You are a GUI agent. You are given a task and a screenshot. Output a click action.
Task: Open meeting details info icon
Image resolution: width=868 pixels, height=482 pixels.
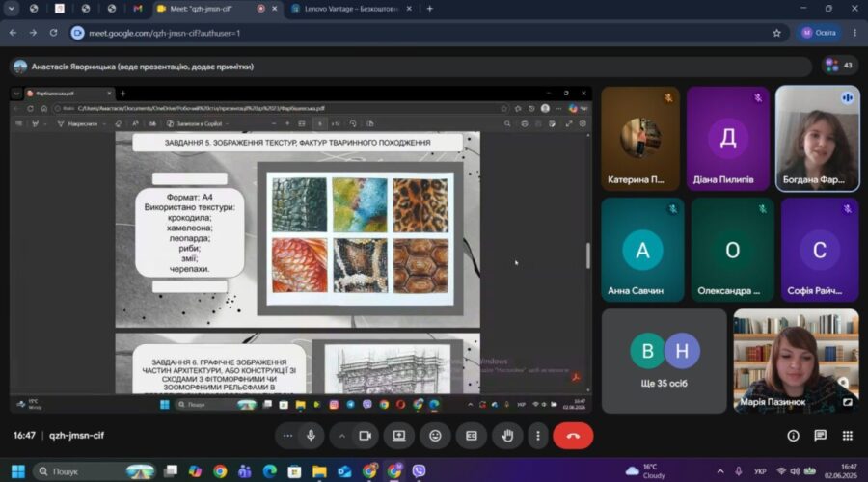pyautogui.click(x=794, y=436)
